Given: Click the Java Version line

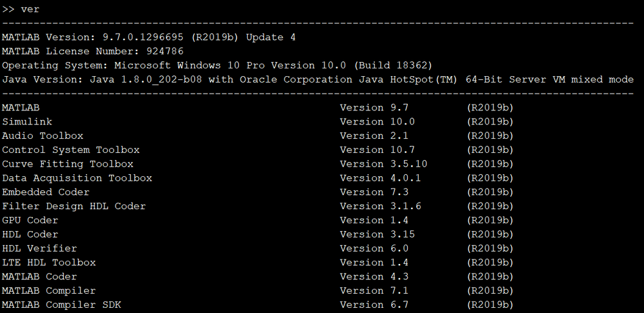Looking at the screenshot, I should pyautogui.click(x=317, y=80).
